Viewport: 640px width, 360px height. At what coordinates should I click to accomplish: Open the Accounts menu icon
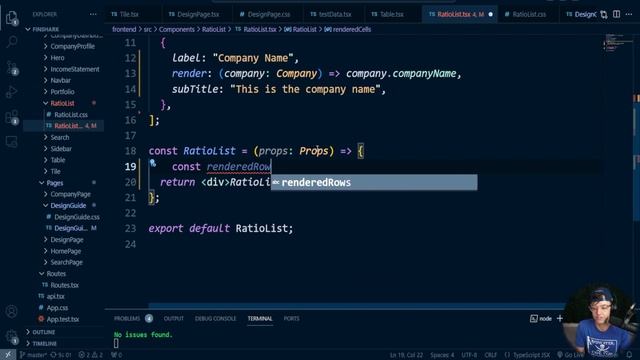[x=11, y=311]
